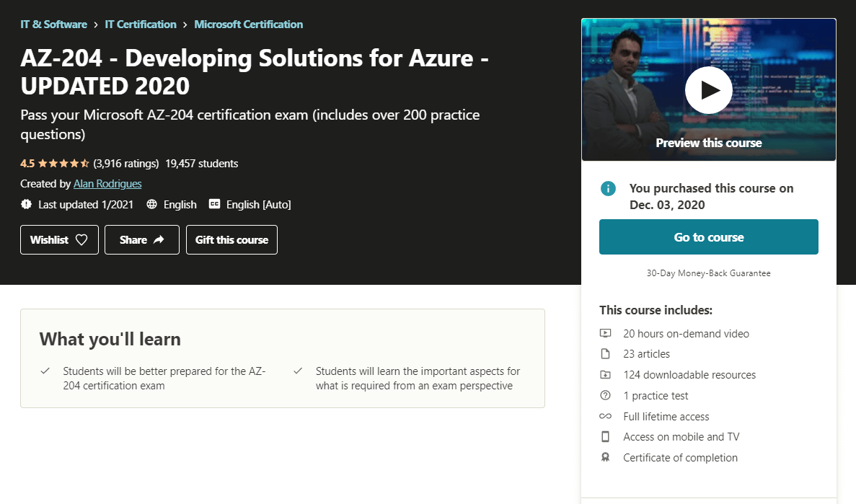Viewport: 856px width, 504px height.
Task: Click the globe icon next to English
Action: 151,204
